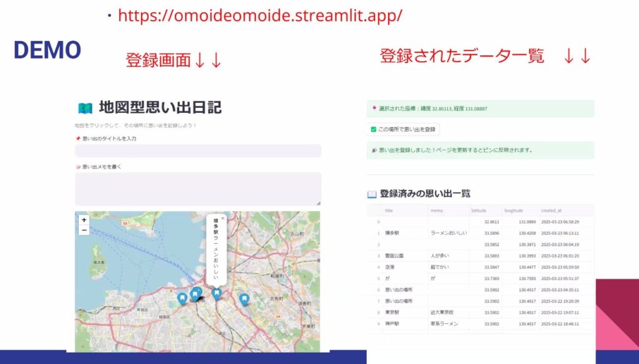
Task: Click inside the 思い出メモを書く text area
Action: (x=198, y=188)
